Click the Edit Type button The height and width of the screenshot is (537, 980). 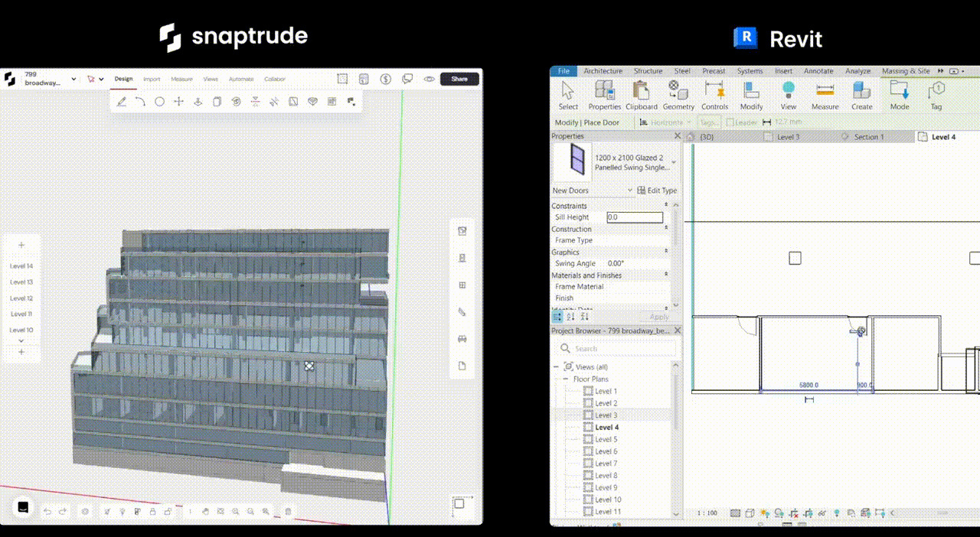tap(657, 190)
